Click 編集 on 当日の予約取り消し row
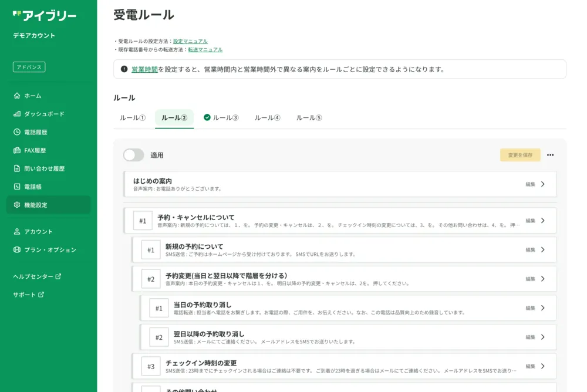The image size is (587, 392). (x=530, y=307)
